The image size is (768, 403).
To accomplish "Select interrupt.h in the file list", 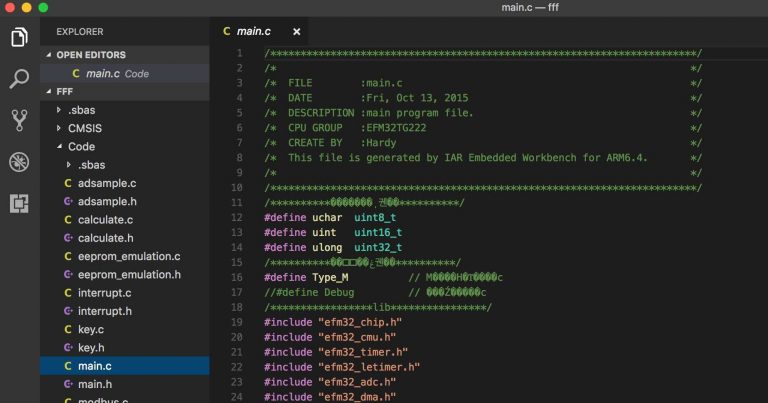I will (x=105, y=311).
